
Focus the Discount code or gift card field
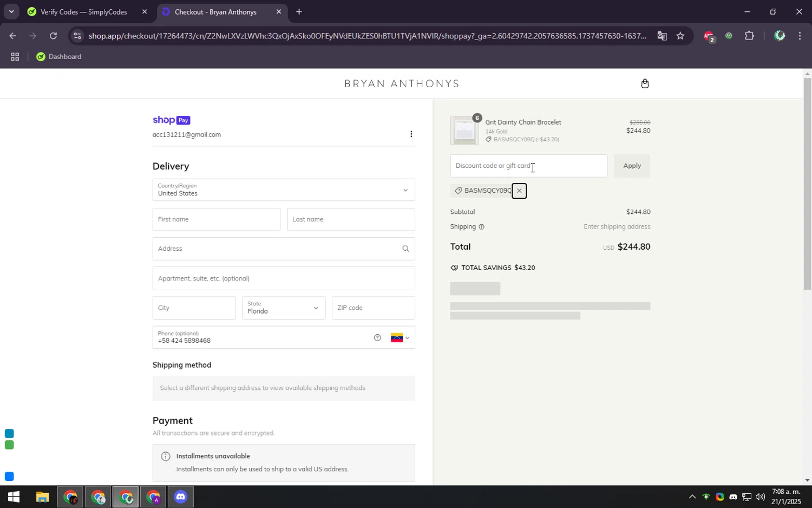click(x=528, y=166)
